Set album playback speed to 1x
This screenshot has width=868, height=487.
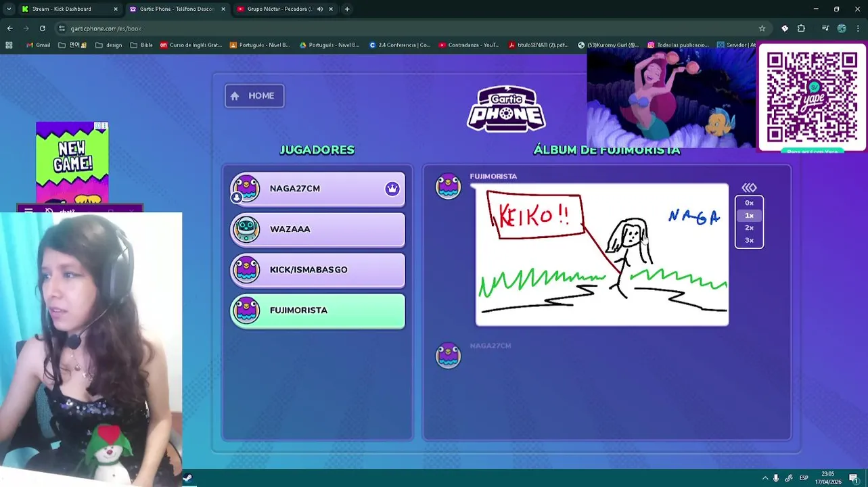749,216
